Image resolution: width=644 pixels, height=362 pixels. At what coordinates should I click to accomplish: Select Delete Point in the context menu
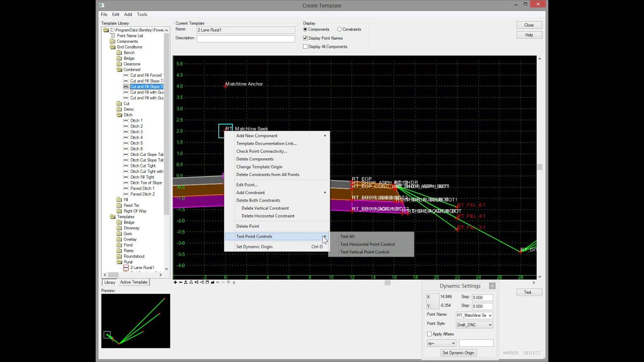(x=277, y=226)
